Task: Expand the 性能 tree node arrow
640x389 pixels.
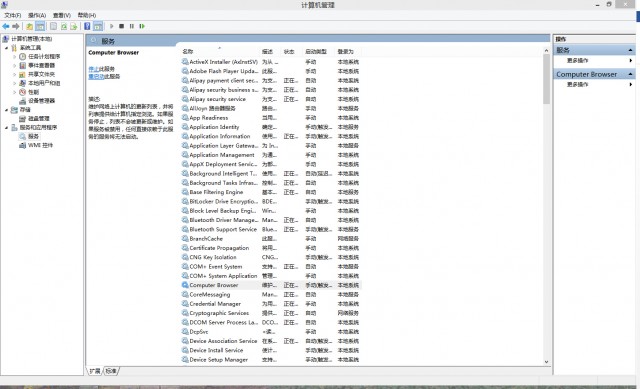Action: click(15, 92)
